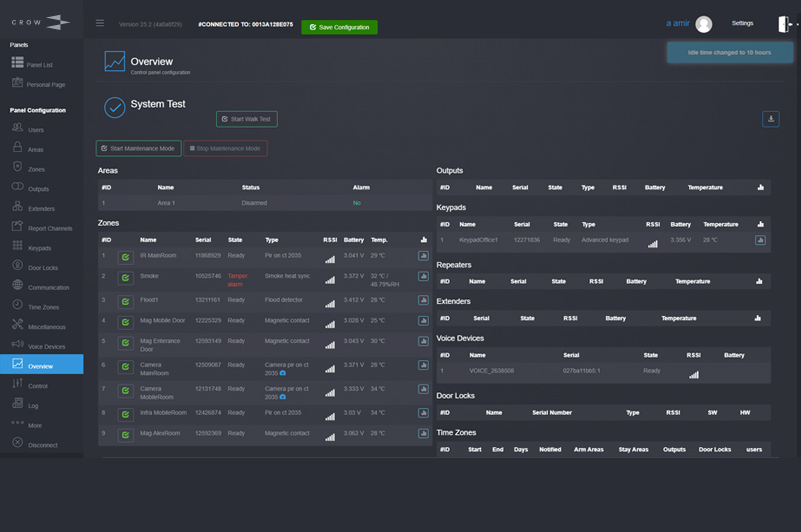Click the download report icon
The width and height of the screenshot is (801, 532).
point(770,119)
